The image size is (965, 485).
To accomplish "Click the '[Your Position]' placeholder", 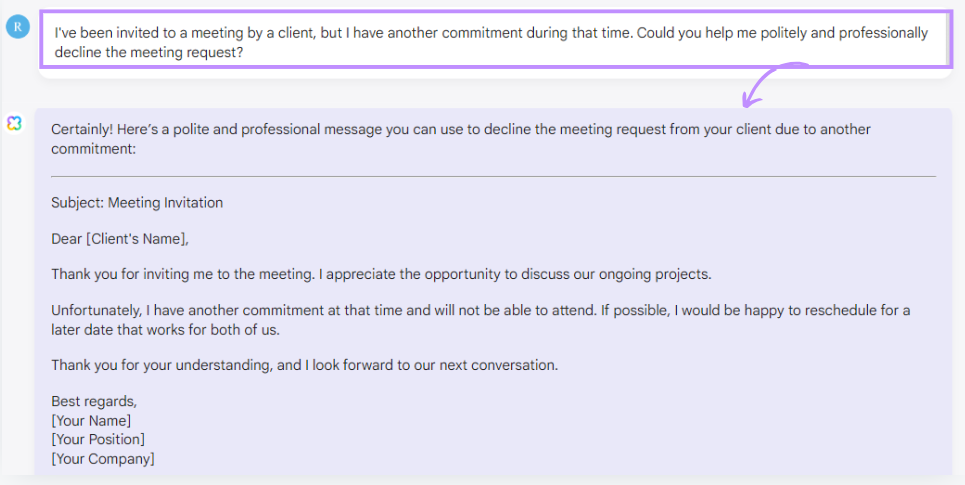I will [x=98, y=439].
